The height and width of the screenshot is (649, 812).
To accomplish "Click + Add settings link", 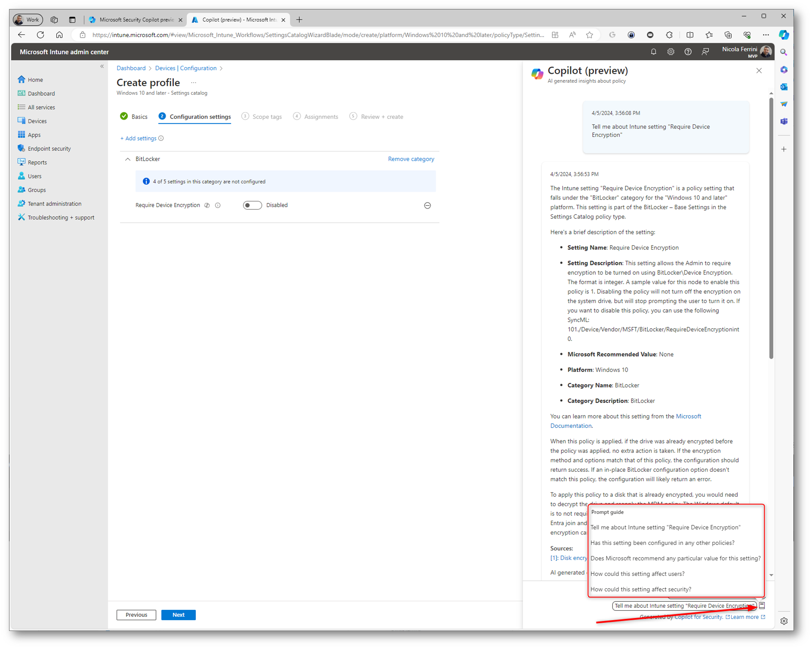I will (x=138, y=138).
